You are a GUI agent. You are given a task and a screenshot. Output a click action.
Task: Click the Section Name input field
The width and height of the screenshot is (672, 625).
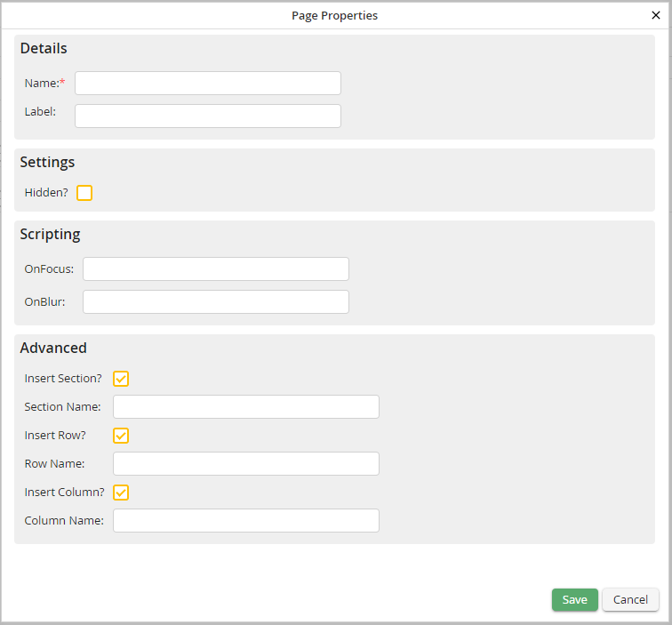pos(246,407)
